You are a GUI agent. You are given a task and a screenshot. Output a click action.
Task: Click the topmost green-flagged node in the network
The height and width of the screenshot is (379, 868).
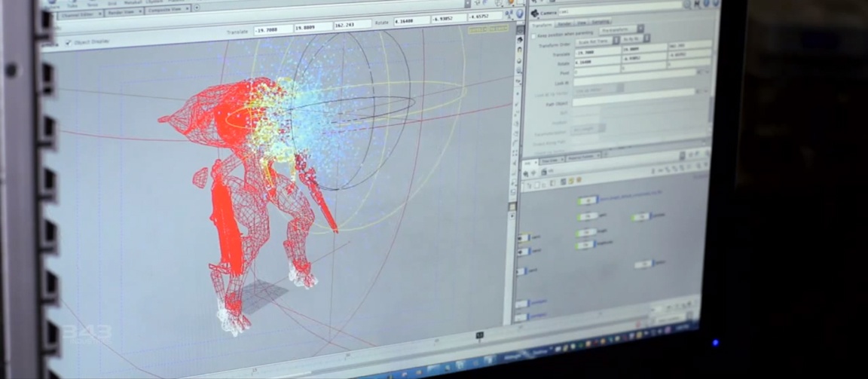pos(588,200)
